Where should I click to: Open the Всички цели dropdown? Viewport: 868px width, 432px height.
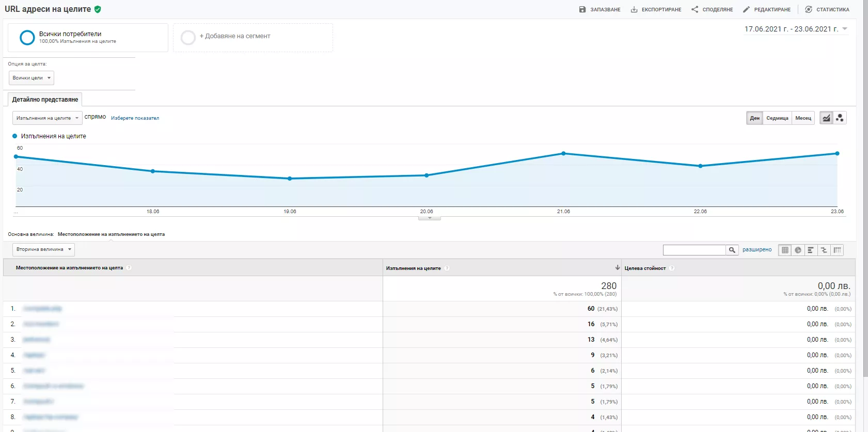(31, 78)
